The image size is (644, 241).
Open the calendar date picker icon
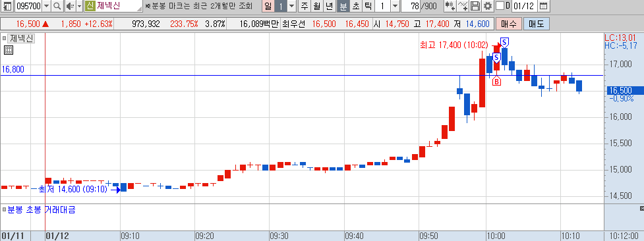click(543, 6)
